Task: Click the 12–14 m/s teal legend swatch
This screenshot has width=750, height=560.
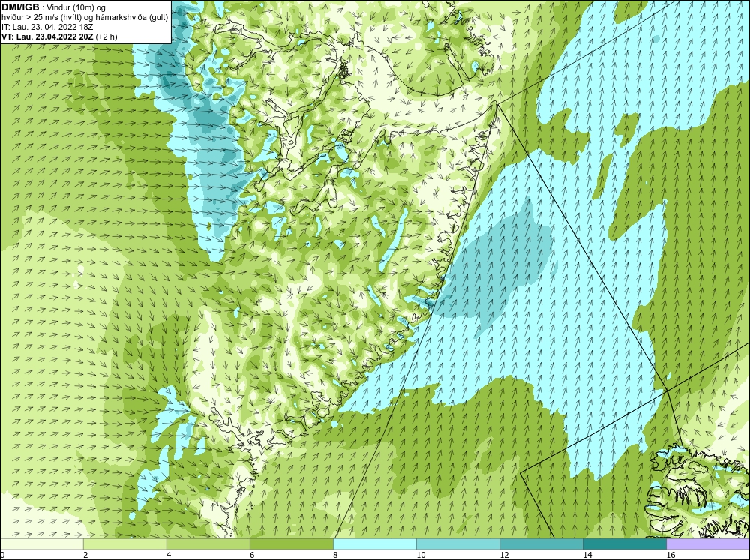Action: pos(541,544)
